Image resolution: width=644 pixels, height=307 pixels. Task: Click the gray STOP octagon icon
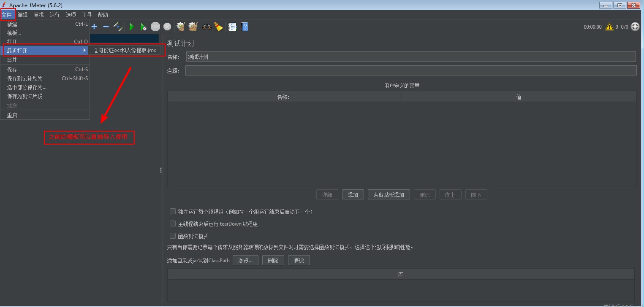[155, 27]
